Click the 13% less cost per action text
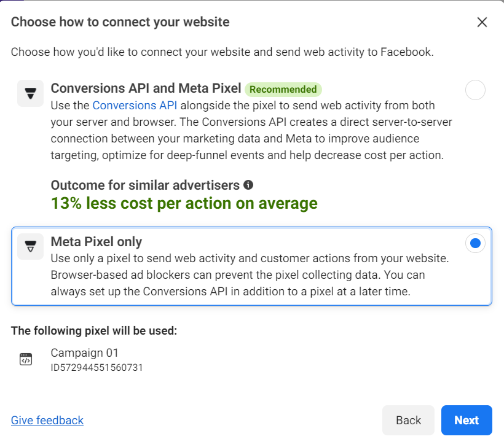This screenshot has height=439, width=504. (x=184, y=203)
